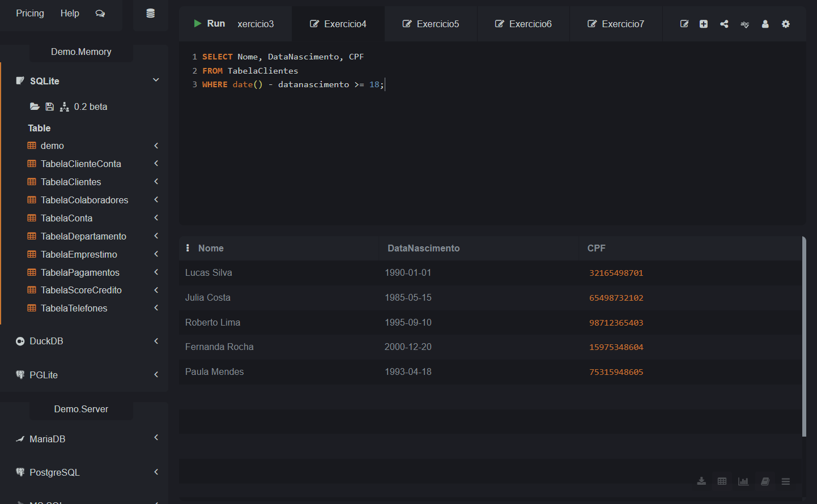817x504 pixels.
Task: Click the user account icon
Action: tap(765, 24)
